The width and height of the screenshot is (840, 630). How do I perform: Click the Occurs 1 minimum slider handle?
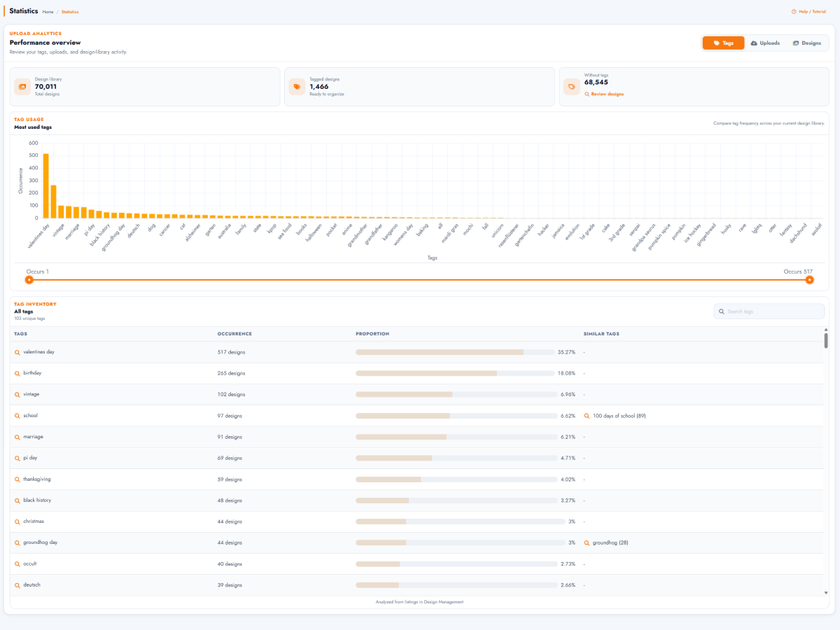pos(29,280)
